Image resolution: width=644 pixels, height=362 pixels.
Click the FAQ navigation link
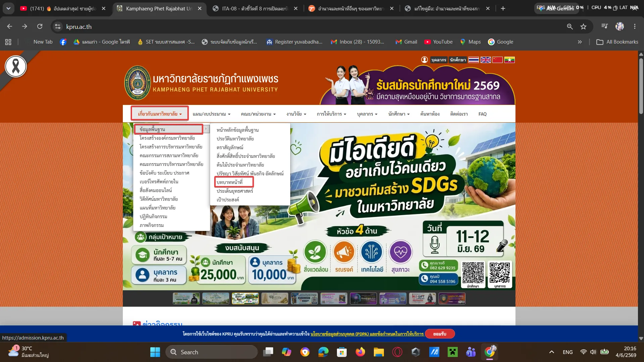click(482, 114)
